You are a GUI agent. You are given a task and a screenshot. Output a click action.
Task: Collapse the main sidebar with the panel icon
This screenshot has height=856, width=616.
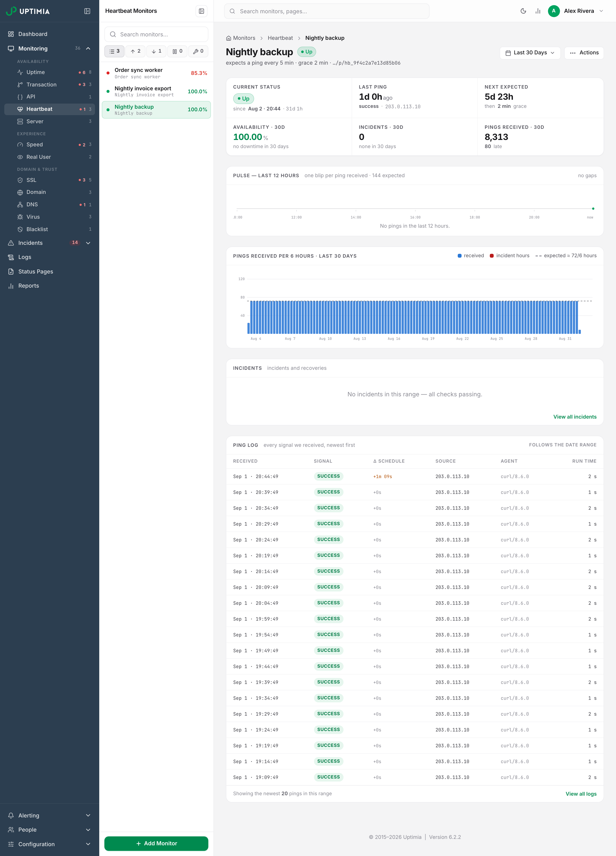pyautogui.click(x=87, y=11)
